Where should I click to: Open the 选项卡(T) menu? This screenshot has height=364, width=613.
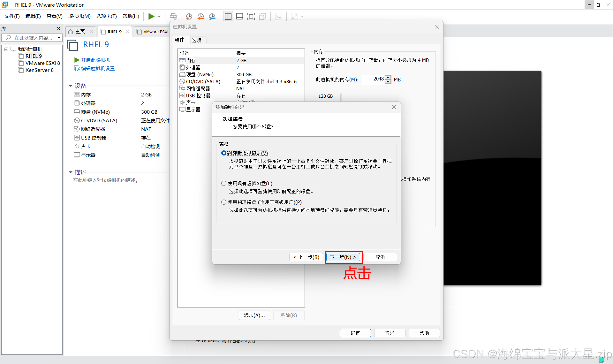[x=107, y=16]
